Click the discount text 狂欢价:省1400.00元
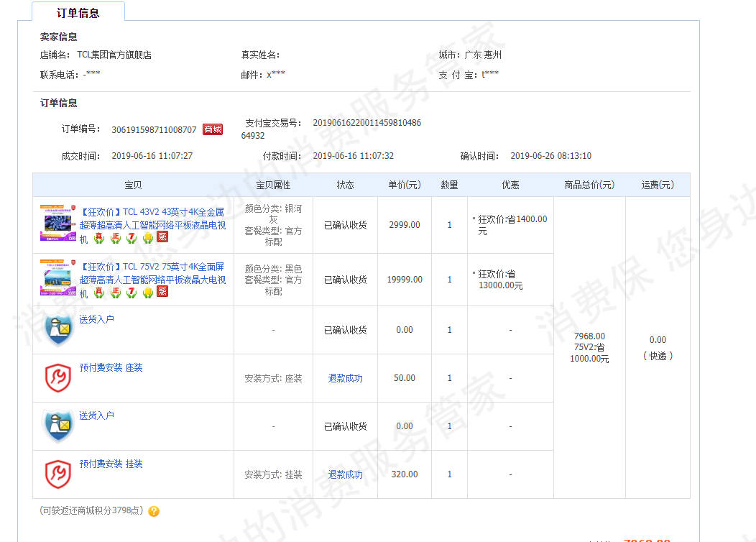 [512, 225]
